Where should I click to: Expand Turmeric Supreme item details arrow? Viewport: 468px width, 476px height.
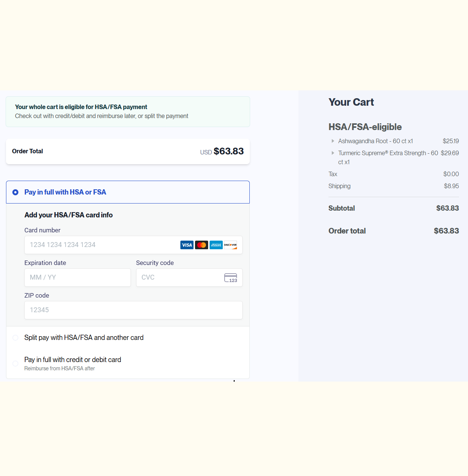[333, 153]
